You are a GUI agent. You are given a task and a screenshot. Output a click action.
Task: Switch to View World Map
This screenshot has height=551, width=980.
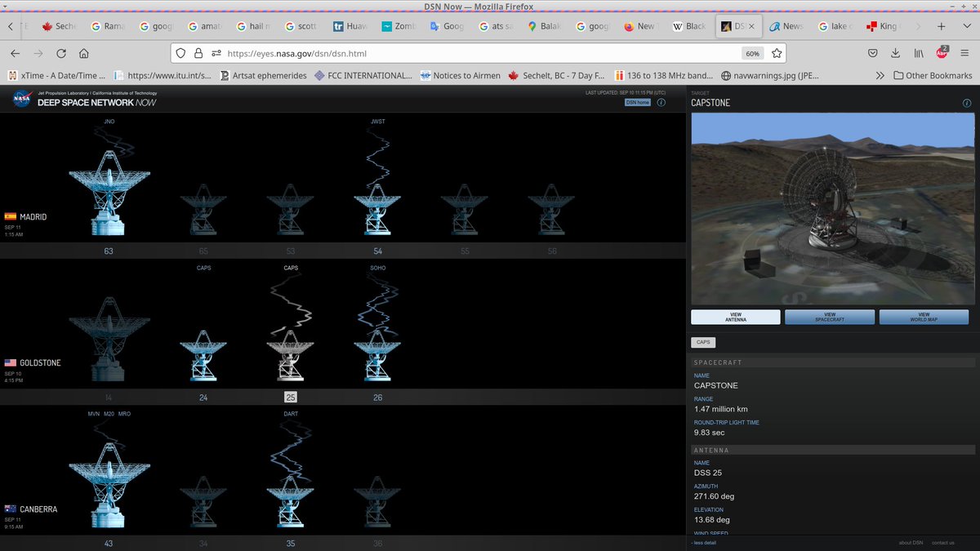tap(924, 317)
